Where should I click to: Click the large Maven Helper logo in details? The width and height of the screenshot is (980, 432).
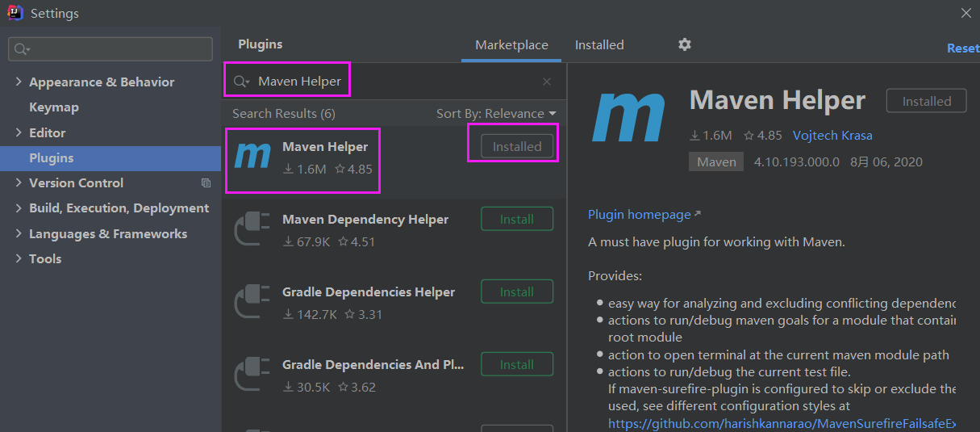pos(629,118)
